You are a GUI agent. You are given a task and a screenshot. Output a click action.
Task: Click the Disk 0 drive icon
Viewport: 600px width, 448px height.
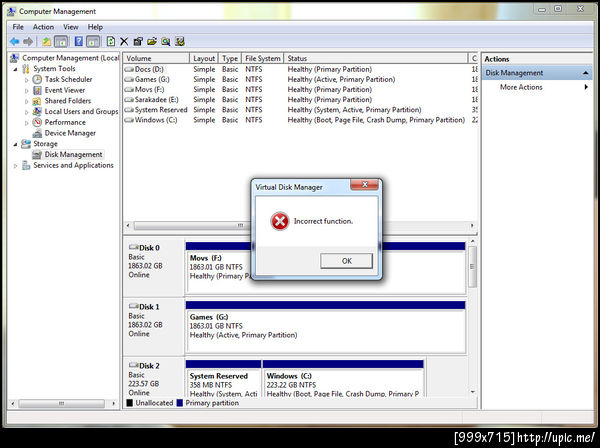click(134, 247)
